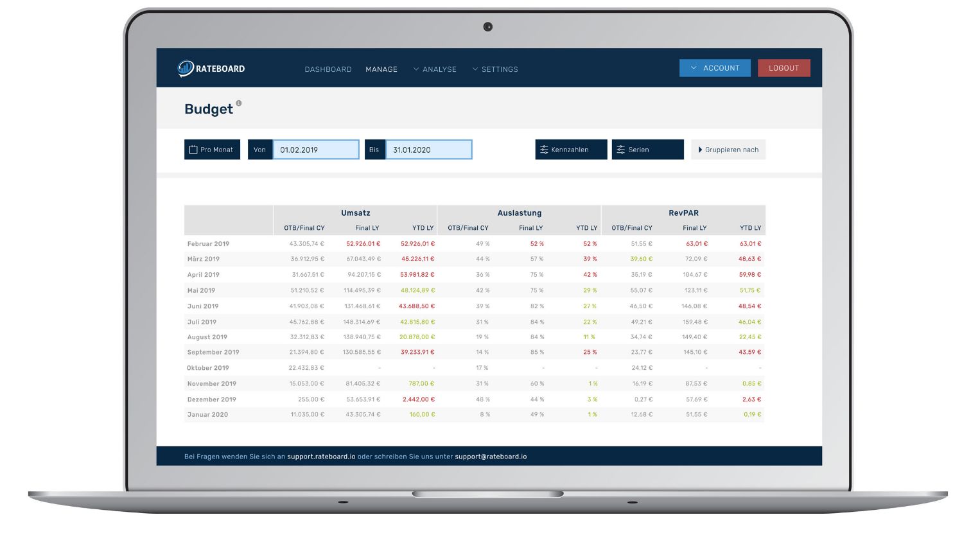The height and width of the screenshot is (551, 980).
Task: Click the value 787,00 € in November 2019
Action: [x=422, y=383]
